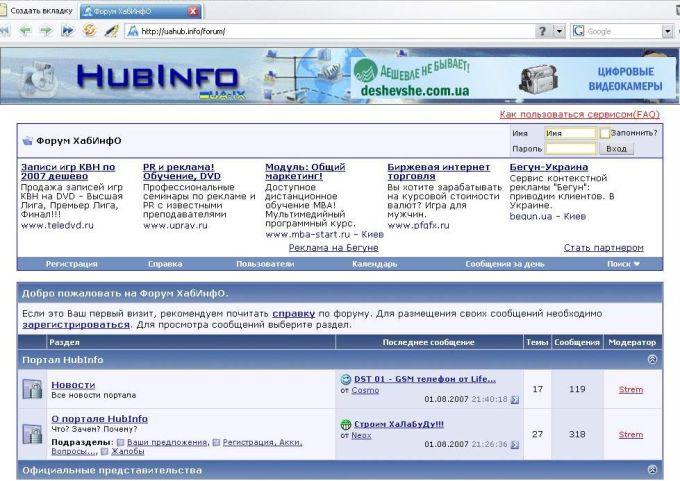Open Записи игр КВН ad link
The image size is (680, 481).
point(68,172)
